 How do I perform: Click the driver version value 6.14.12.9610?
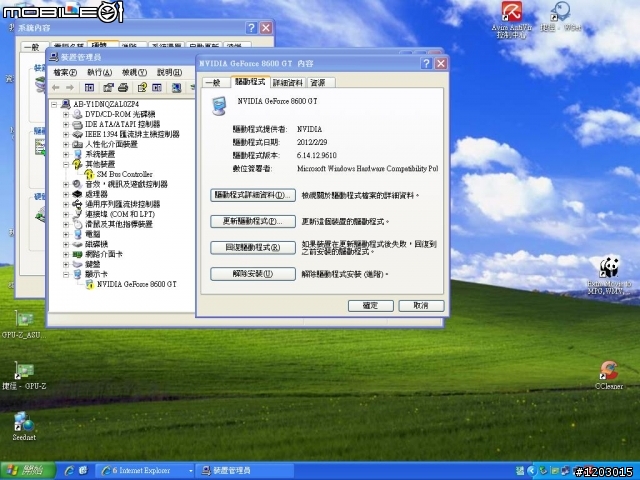pyautogui.click(x=317, y=156)
